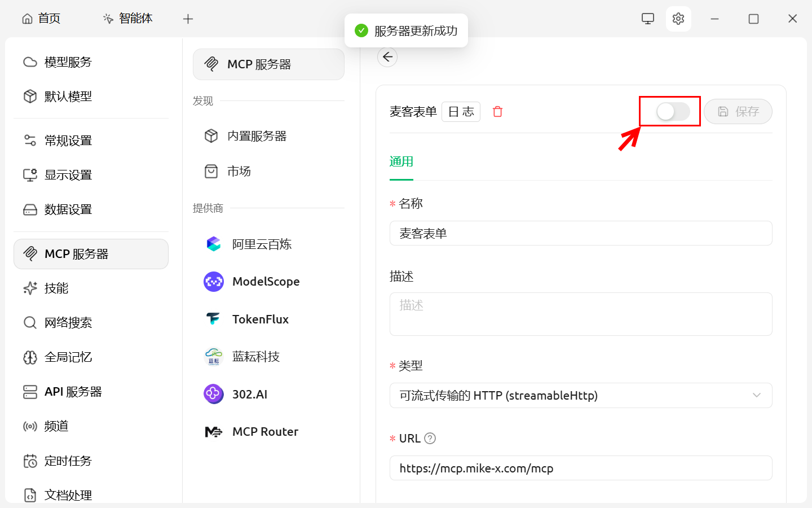Select the 302.AI provider
Screen dimensions: 812x508
(249, 394)
